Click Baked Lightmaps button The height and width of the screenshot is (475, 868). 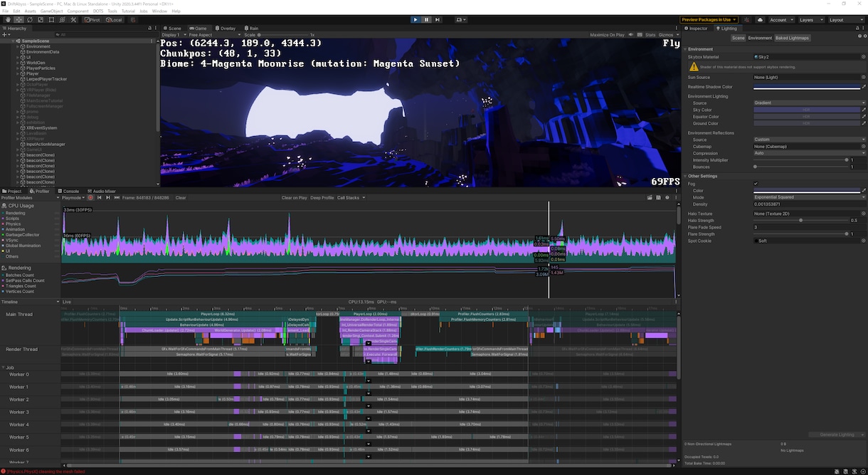coord(792,38)
